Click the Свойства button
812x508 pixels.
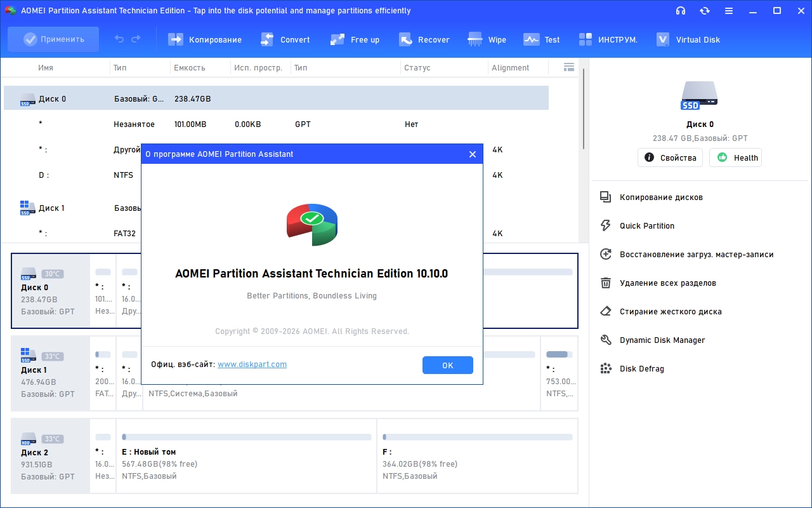670,158
